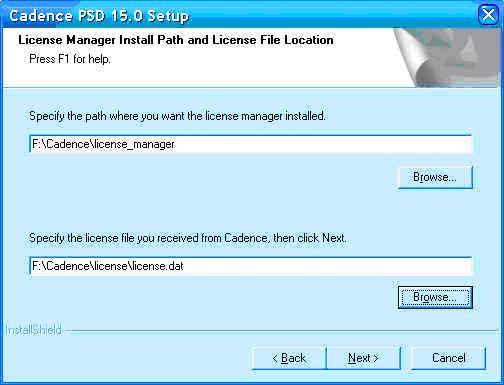Place cursor after license_manager in the path field
The width and height of the screenshot is (504, 385).
tap(175, 144)
